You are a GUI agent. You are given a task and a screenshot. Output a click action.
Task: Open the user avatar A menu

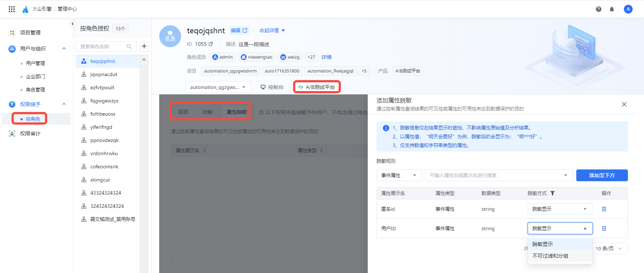[628, 9]
